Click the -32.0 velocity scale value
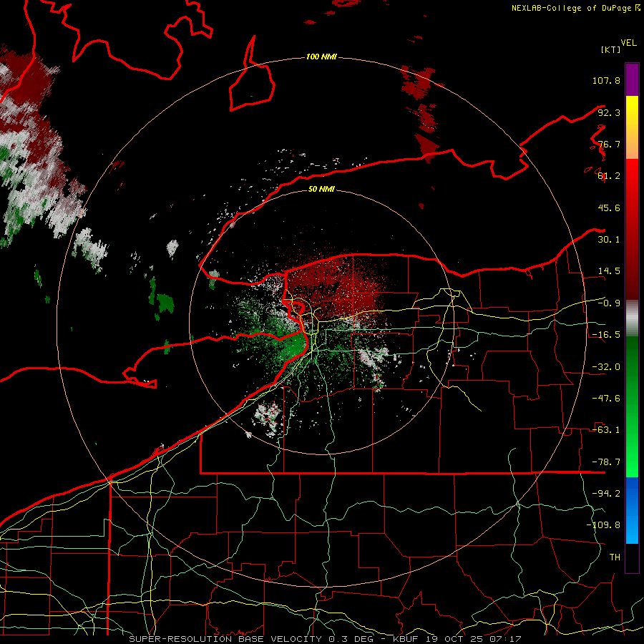This screenshot has width=644, height=644. click(x=606, y=367)
